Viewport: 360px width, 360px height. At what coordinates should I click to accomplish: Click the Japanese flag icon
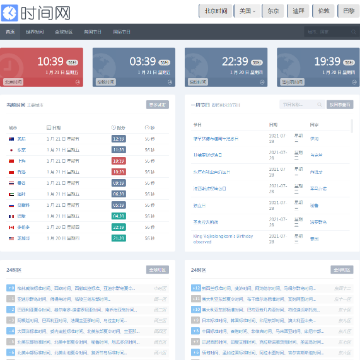pyautogui.click(x=11, y=150)
